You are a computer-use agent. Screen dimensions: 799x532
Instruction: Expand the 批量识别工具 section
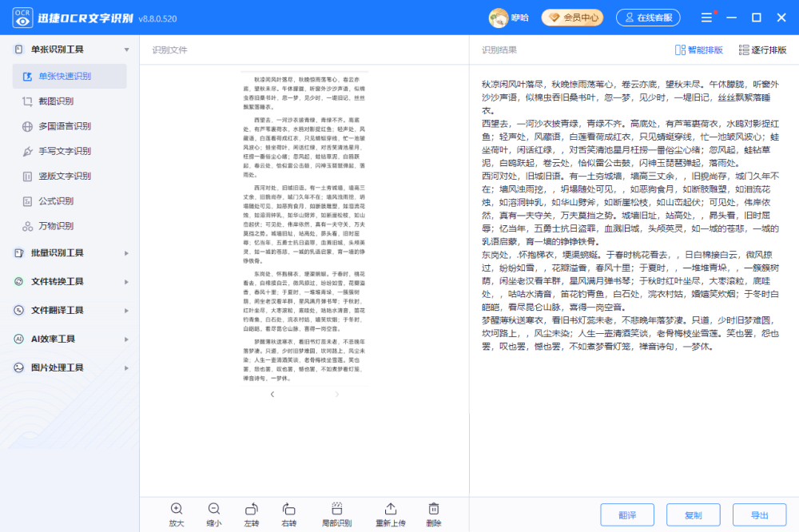pyautogui.click(x=126, y=253)
